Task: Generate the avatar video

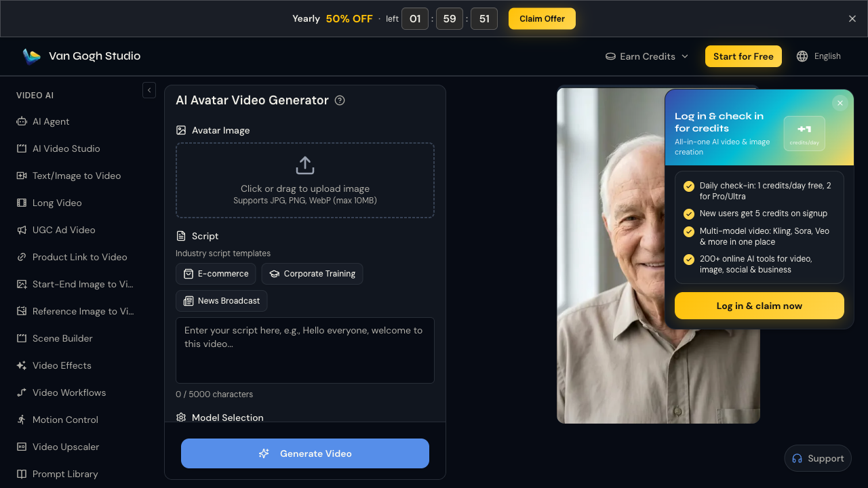Action: [305, 453]
